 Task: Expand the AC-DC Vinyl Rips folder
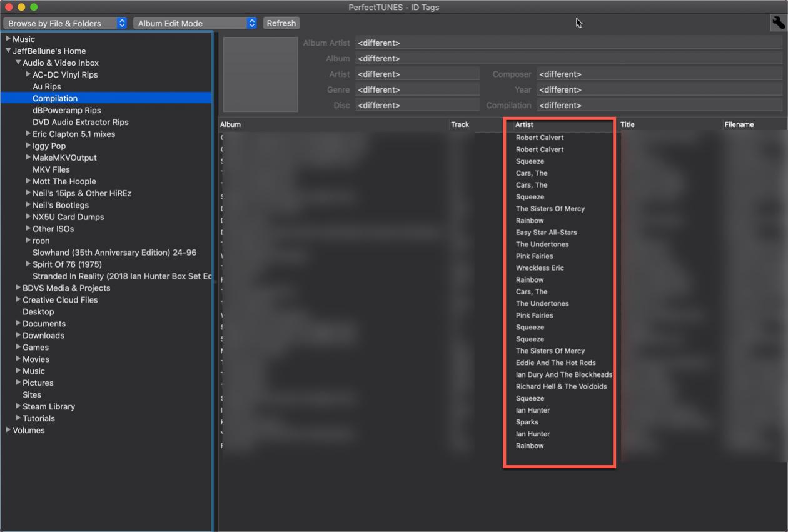28,74
